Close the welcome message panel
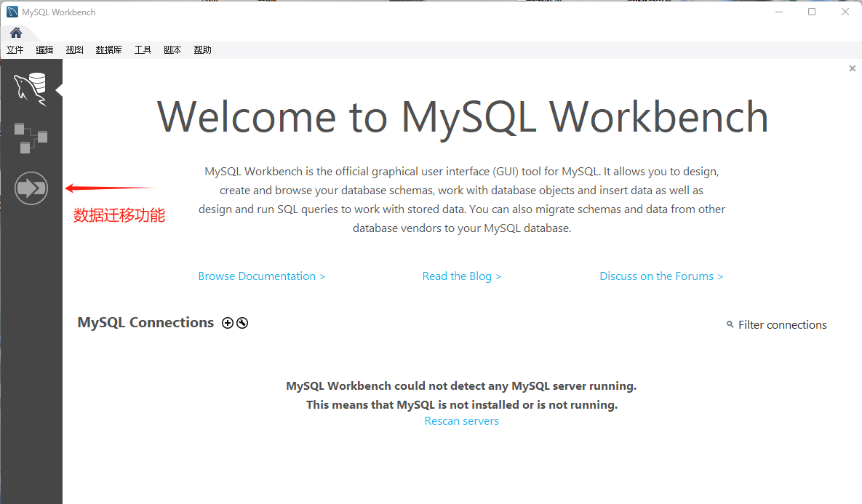 pos(853,68)
